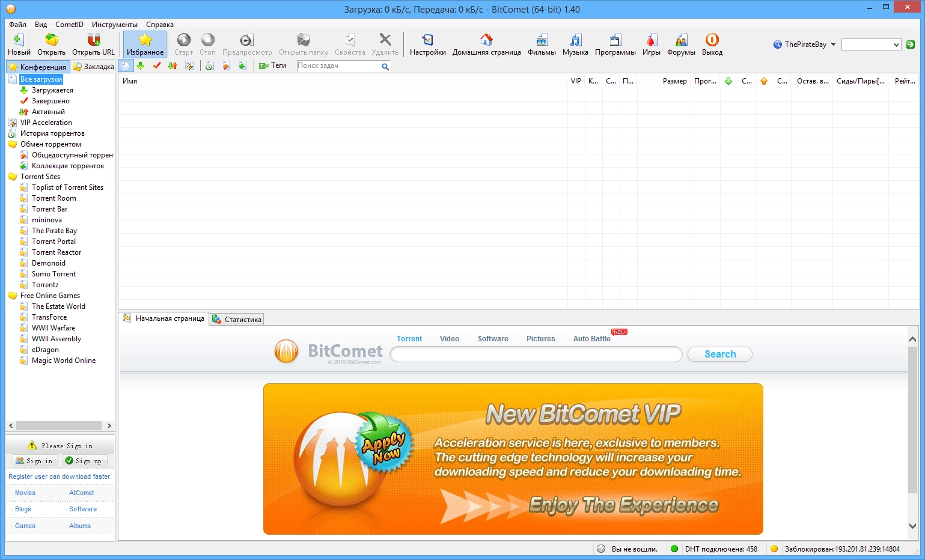The height and width of the screenshot is (560, 925).
Task: Filter active tasks with up-down arrows icon
Action: (173, 65)
